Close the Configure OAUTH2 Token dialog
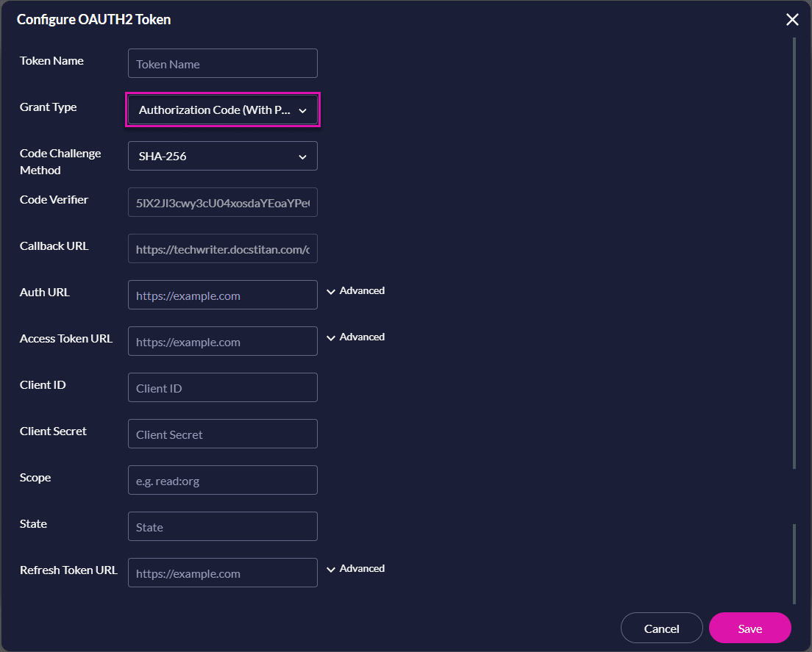Screen dimensions: 812x652 (792, 19)
